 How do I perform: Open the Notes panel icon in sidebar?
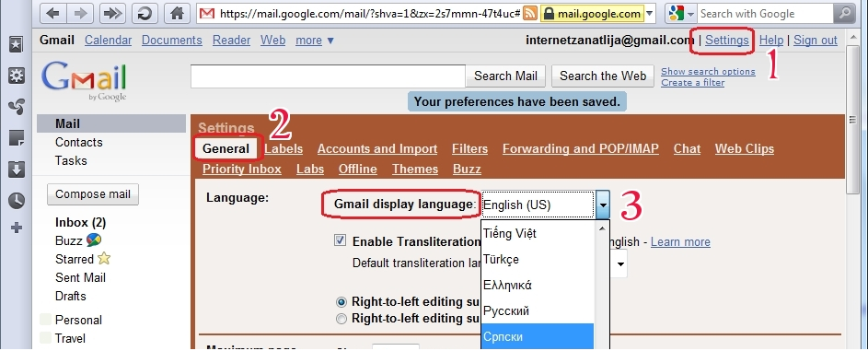coord(16,138)
